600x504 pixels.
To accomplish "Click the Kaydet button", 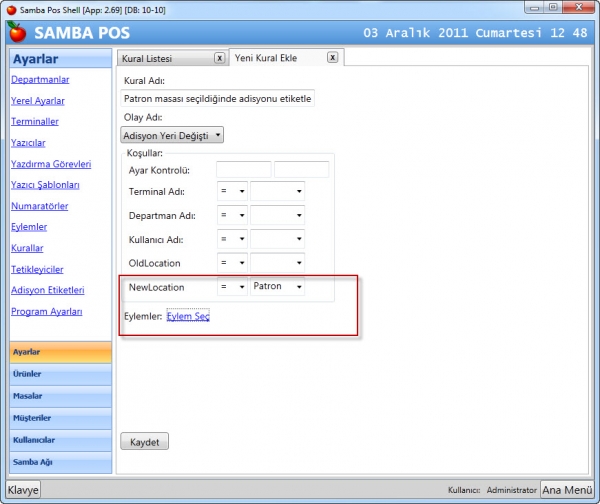I will pyautogui.click(x=145, y=442).
